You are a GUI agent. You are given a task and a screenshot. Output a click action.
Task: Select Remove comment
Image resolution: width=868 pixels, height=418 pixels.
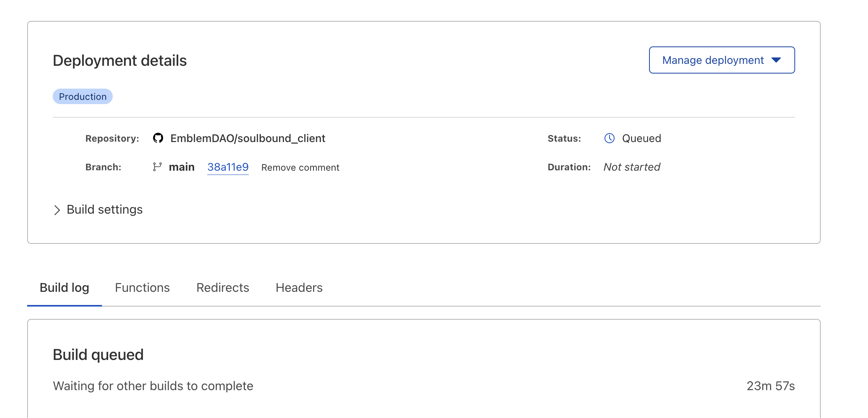tap(300, 167)
